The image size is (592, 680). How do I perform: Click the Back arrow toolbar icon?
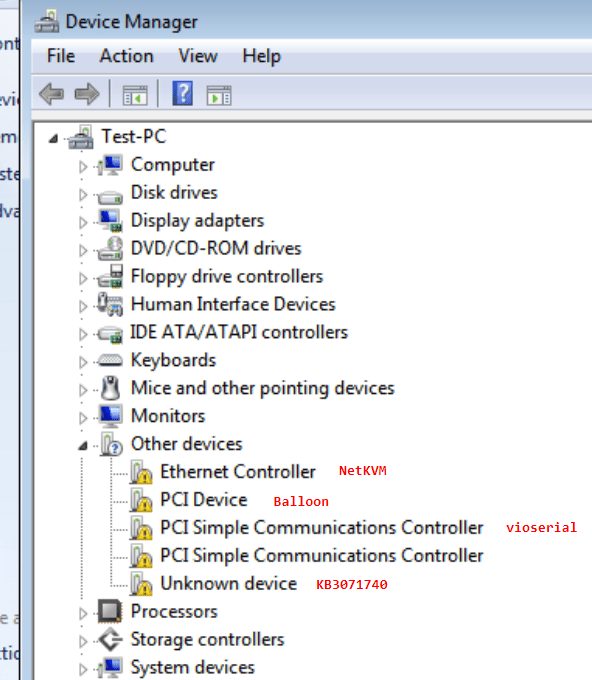point(52,94)
